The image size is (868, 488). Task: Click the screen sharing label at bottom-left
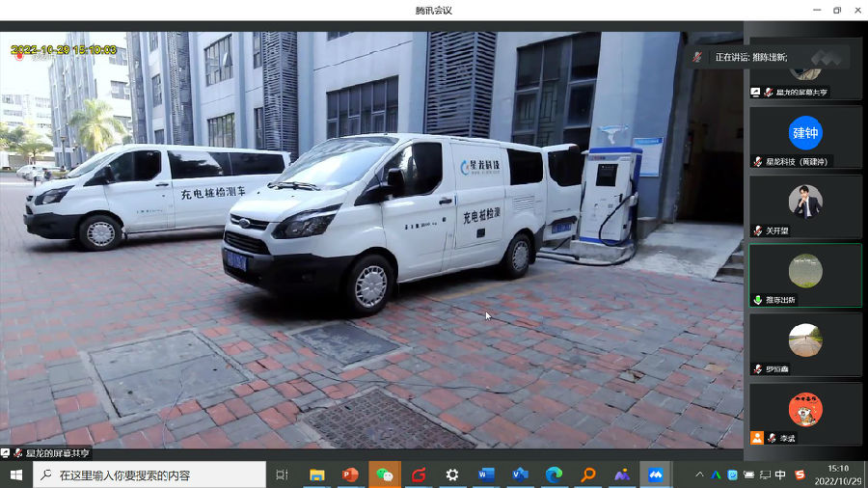tap(46, 453)
